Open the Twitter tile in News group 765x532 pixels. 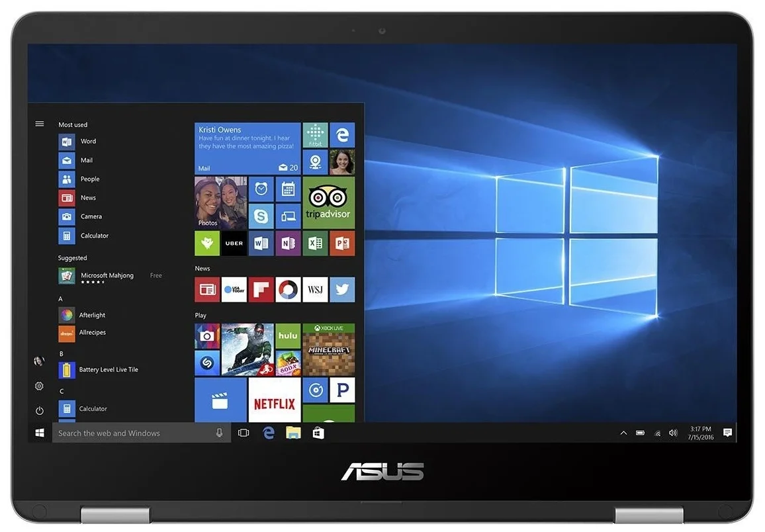(x=342, y=289)
